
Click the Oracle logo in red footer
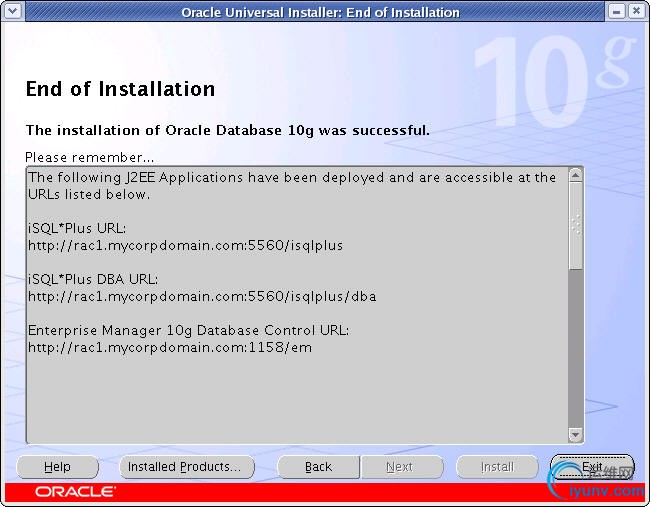pos(75,492)
